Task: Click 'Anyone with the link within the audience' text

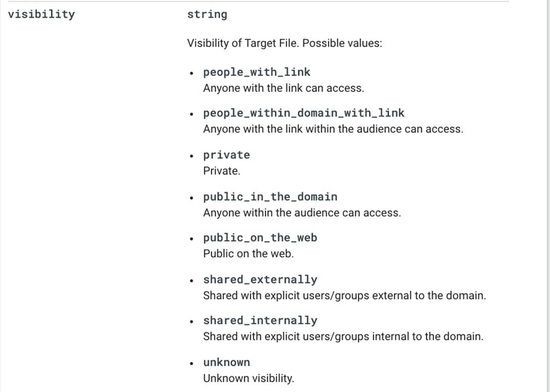Action: coord(333,129)
